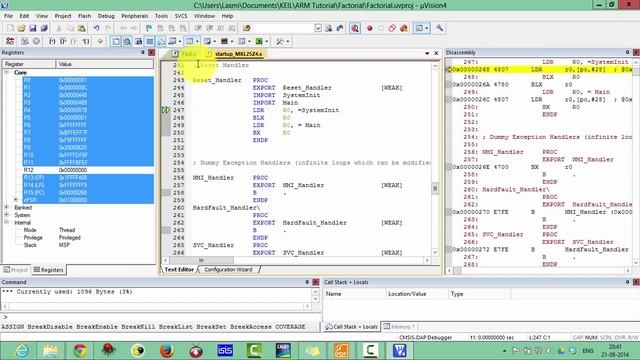Click the Stop execution icon
The height and width of the screenshot is (360, 640).
36,41
